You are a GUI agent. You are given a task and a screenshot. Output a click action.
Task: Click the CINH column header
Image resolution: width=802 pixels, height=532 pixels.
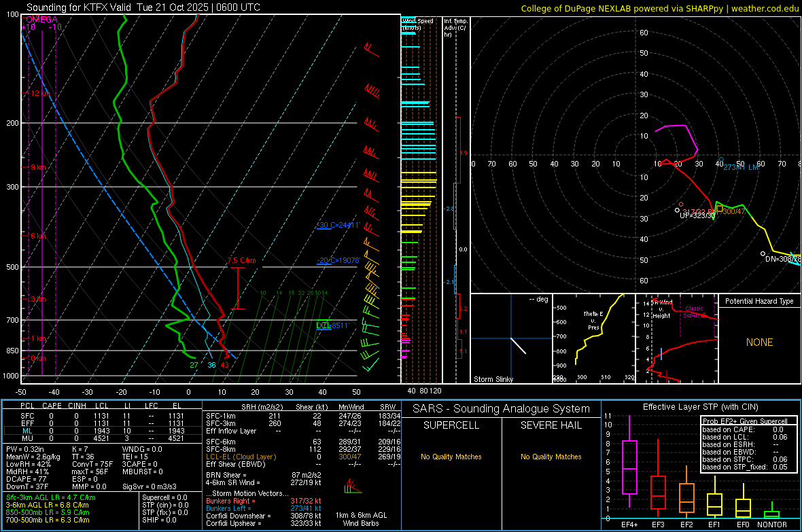pyautogui.click(x=77, y=406)
